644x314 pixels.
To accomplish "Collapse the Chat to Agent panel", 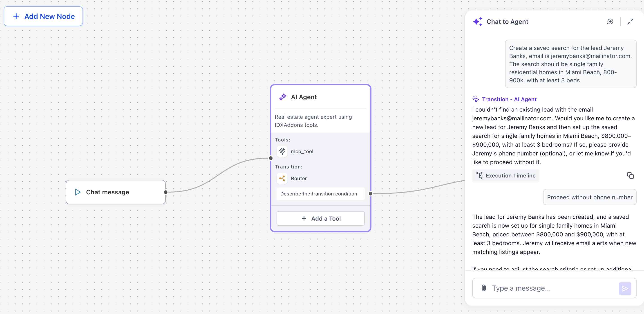I will (630, 22).
